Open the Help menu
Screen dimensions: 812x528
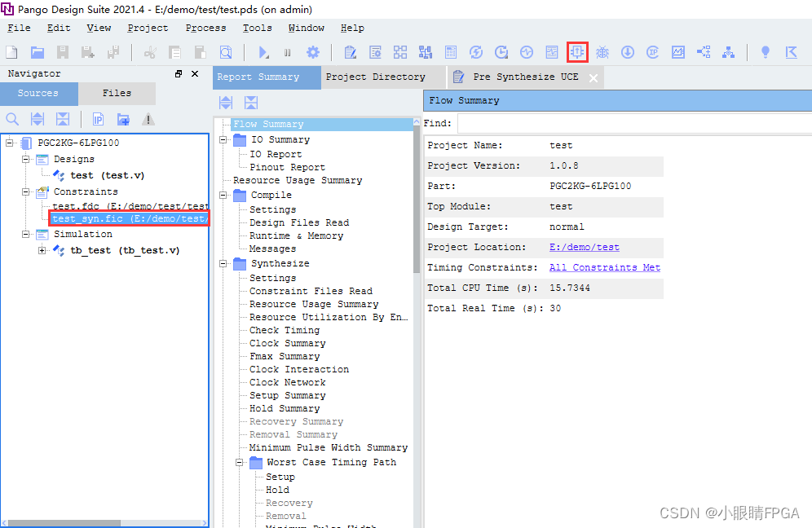tap(352, 28)
